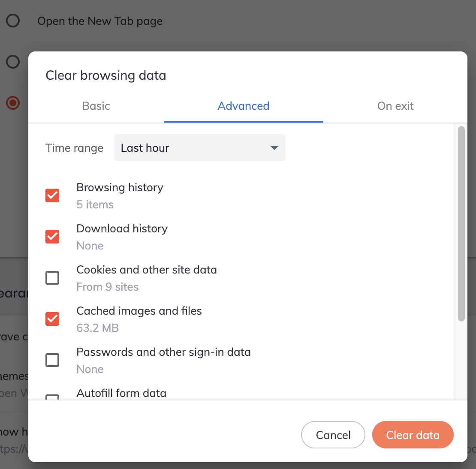Image resolution: width=476 pixels, height=469 pixels.
Task: Switch to the Basic tab
Action: pyautogui.click(x=96, y=106)
